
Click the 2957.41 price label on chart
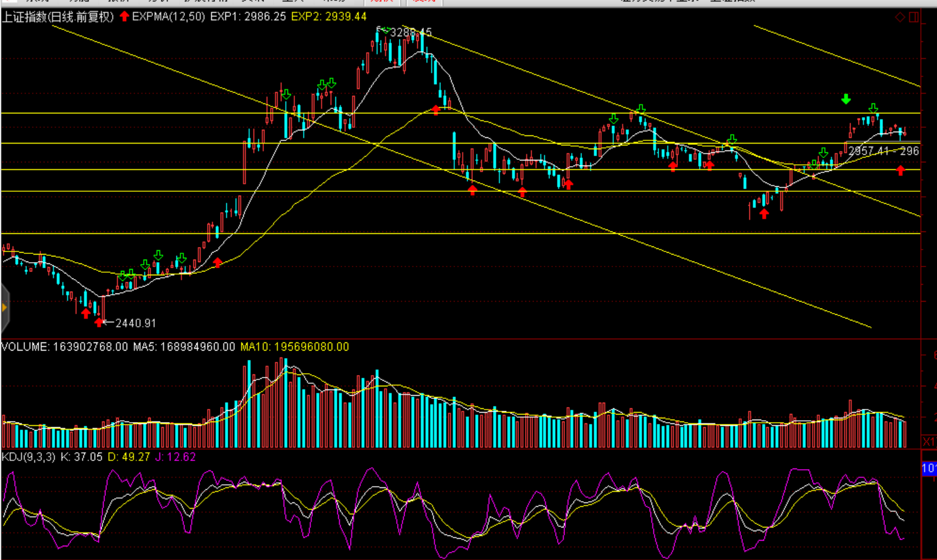pos(869,151)
